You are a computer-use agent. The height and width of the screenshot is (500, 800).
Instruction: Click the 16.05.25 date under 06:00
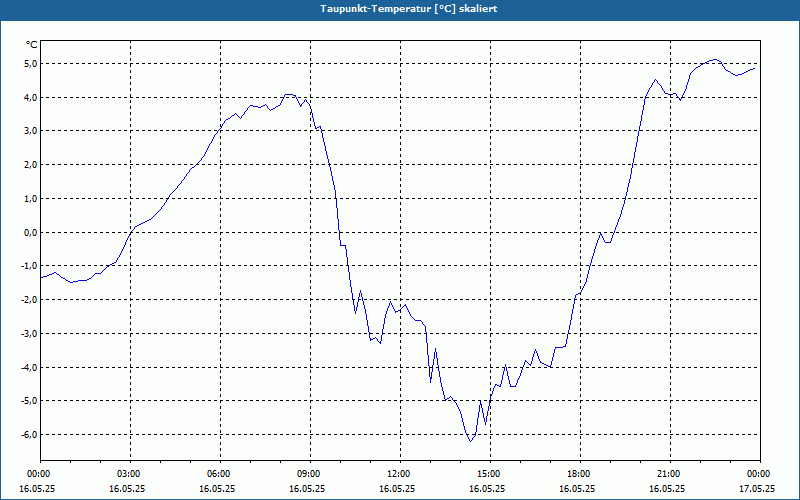pos(217,488)
